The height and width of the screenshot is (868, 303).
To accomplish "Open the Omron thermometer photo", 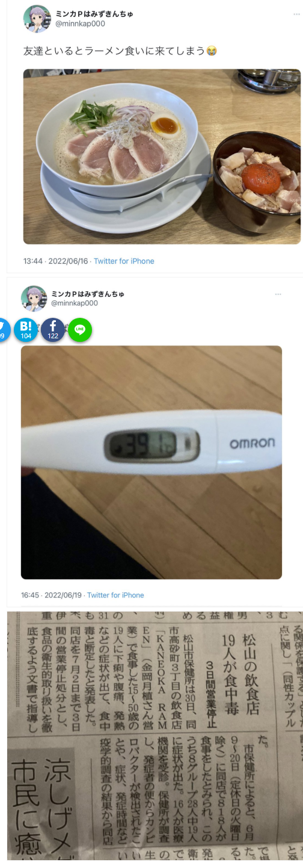I will pyautogui.click(x=151, y=462).
